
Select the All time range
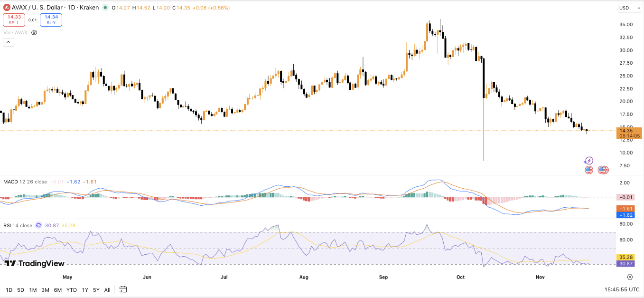pos(107,290)
